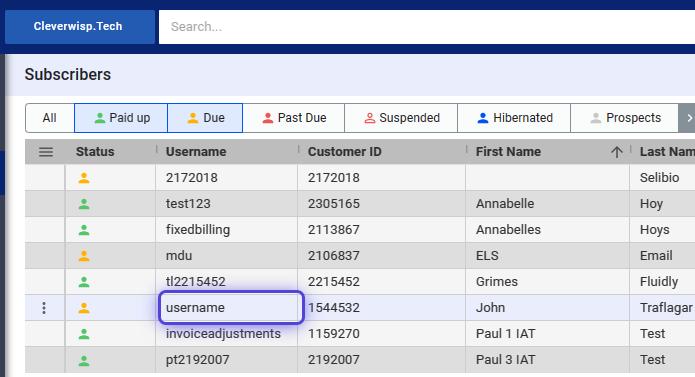The width and height of the screenshot is (695, 377).
Task: Select the username cell 'mdu'
Action: (x=226, y=256)
